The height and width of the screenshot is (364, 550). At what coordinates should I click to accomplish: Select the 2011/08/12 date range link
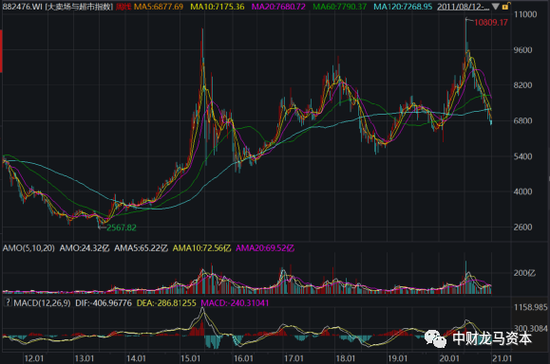tap(463, 7)
